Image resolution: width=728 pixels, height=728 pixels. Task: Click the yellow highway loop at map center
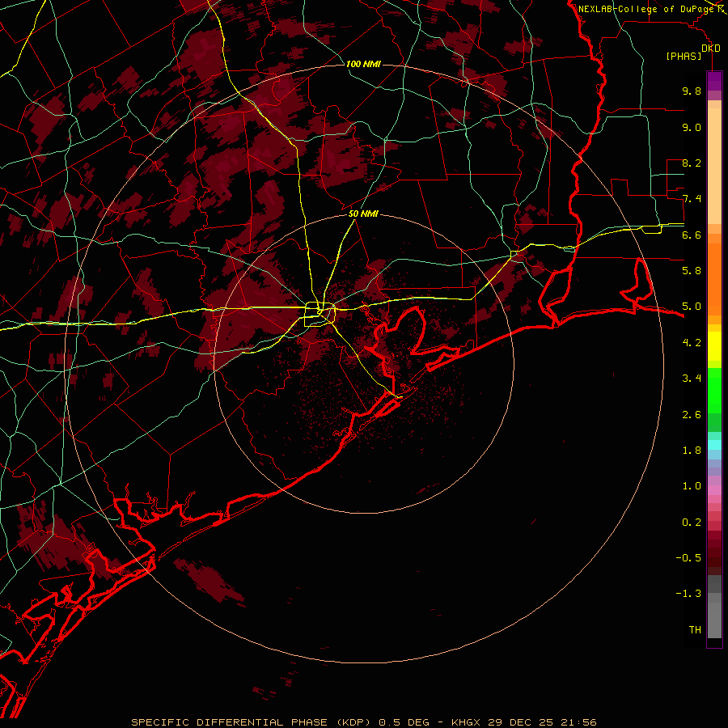tap(320, 315)
